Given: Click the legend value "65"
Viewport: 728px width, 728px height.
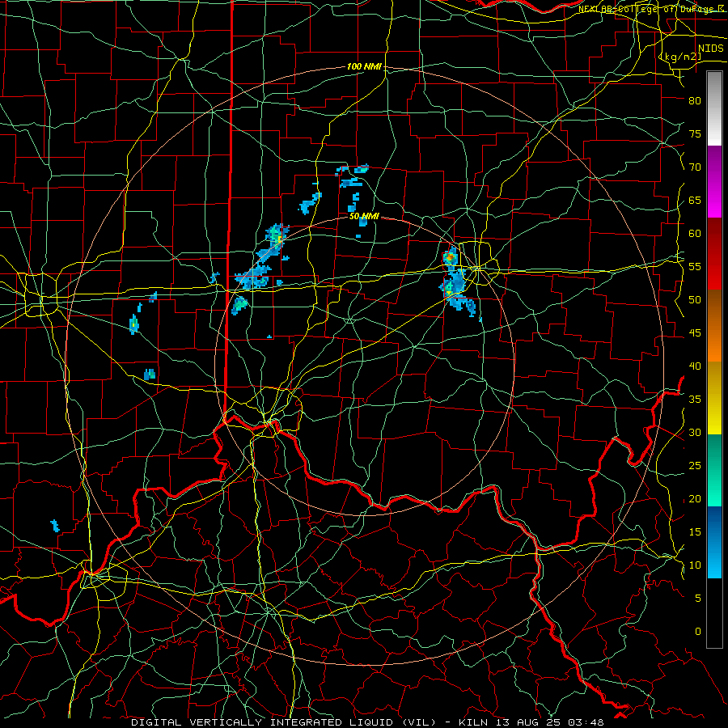Looking at the screenshot, I should [695, 201].
